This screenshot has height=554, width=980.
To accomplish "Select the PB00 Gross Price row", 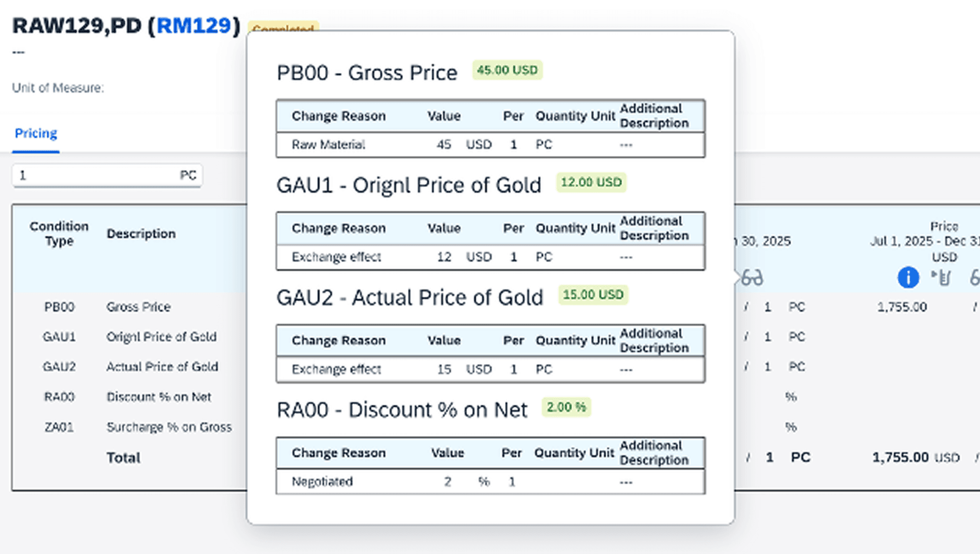I will click(x=139, y=307).
